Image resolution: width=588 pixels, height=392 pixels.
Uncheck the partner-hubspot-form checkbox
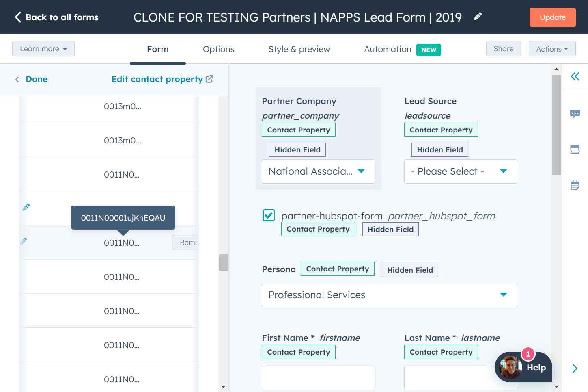point(269,215)
